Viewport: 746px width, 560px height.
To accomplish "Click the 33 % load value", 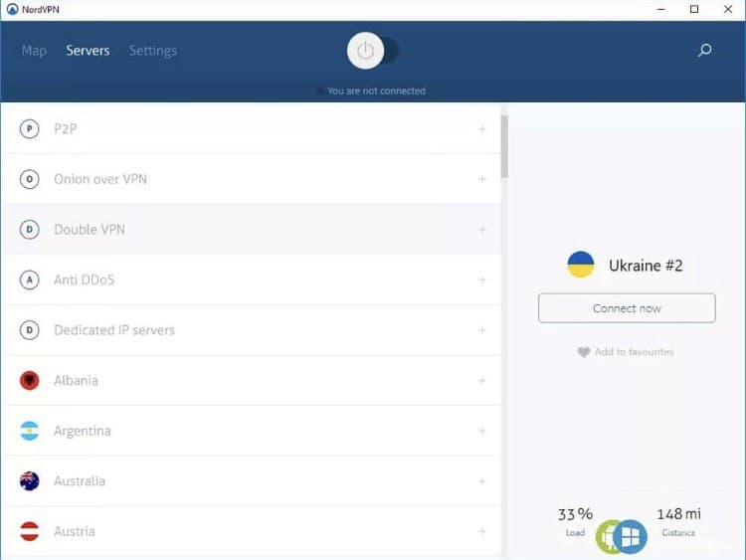I will pos(575,514).
